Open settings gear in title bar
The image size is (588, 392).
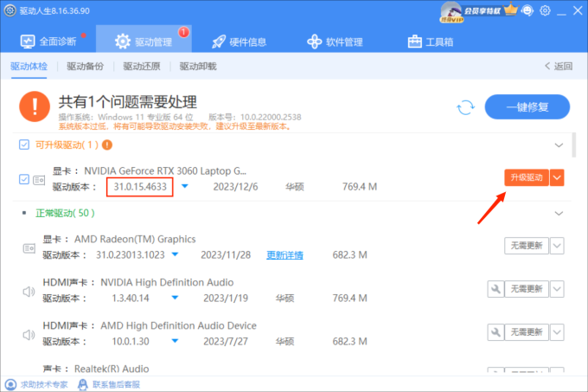coord(545,10)
